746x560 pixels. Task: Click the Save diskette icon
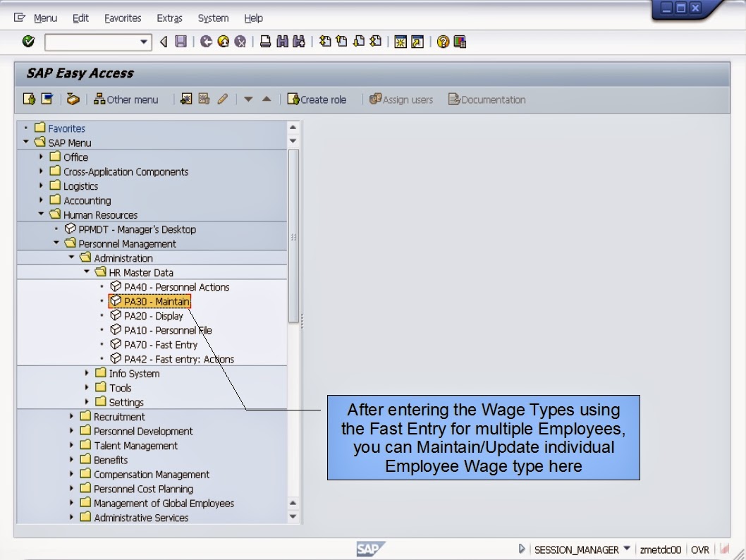pyautogui.click(x=181, y=42)
